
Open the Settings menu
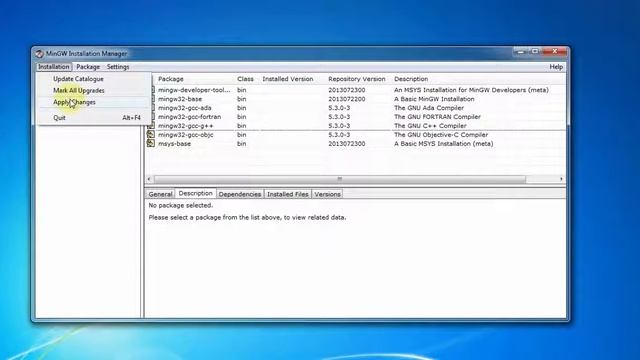[x=118, y=67]
